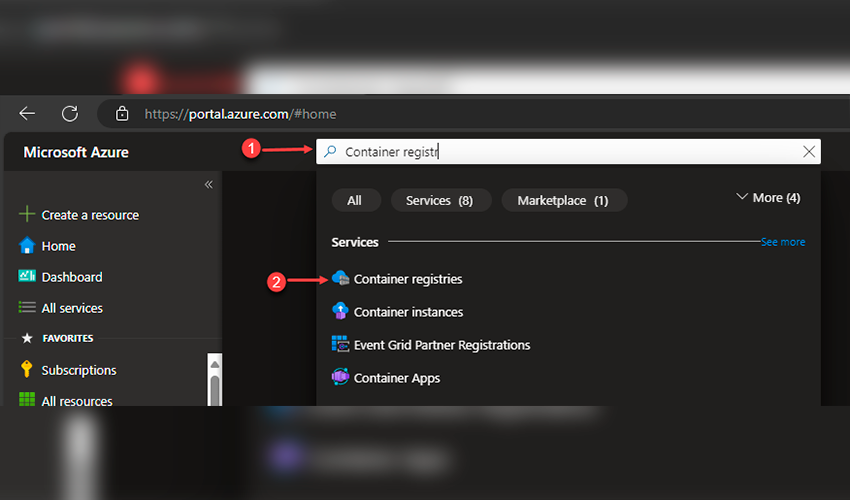
Task: Open Event Grid Partner Registrations
Action: click(442, 345)
